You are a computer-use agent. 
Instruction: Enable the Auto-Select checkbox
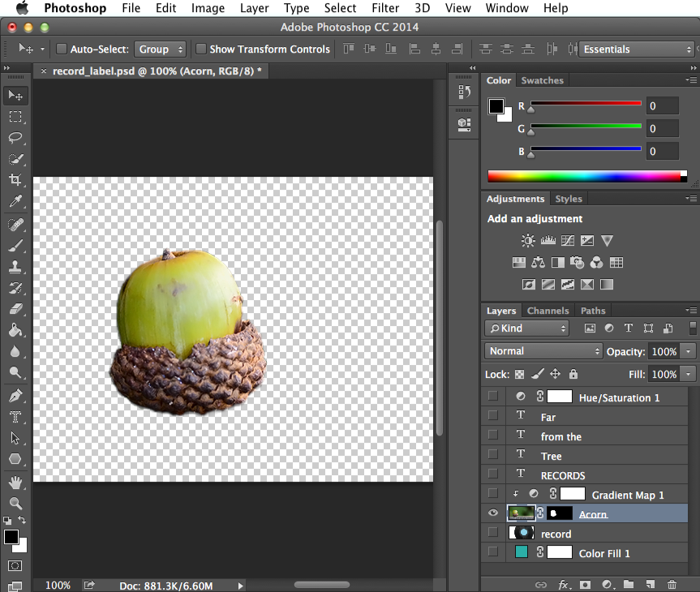point(61,49)
